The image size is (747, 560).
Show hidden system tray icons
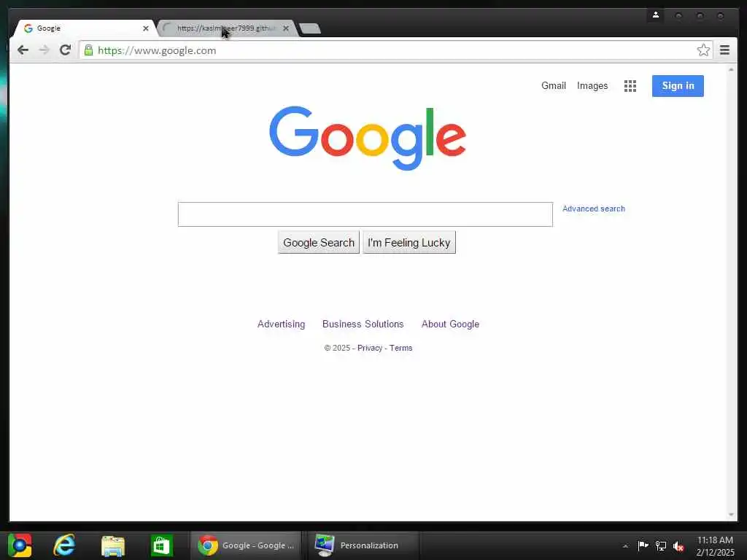[x=625, y=546]
